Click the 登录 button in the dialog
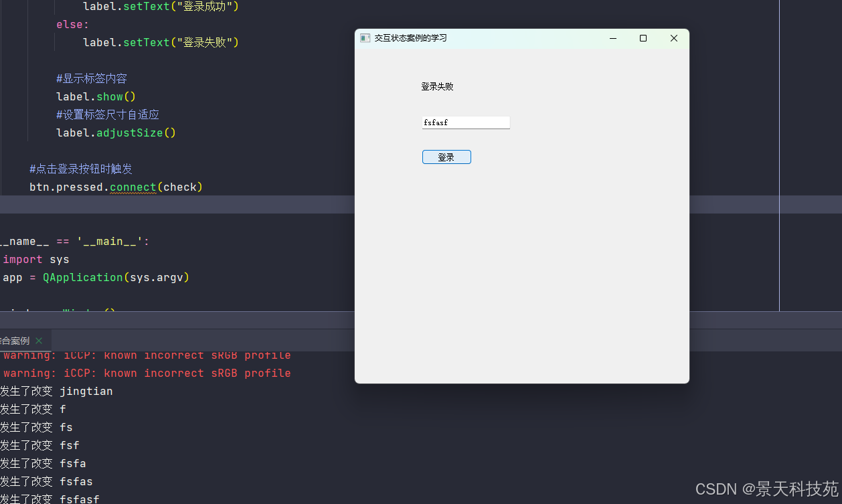 pos(446,157)
